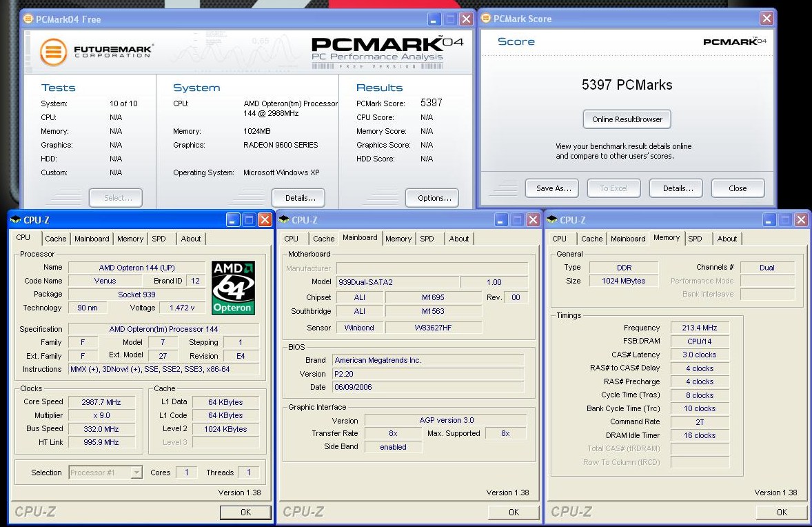Screen dimensions: 812x527
Task: Click OK in the Memory CPU-Z window
Action: (x=782, y=512)
